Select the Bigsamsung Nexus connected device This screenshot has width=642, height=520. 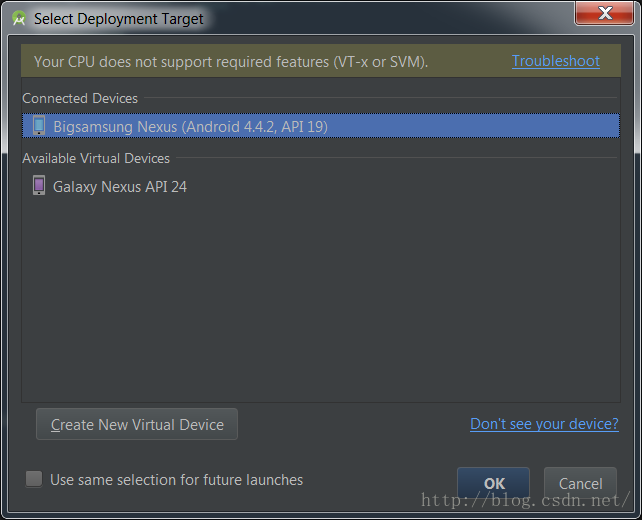pos(321,126)
